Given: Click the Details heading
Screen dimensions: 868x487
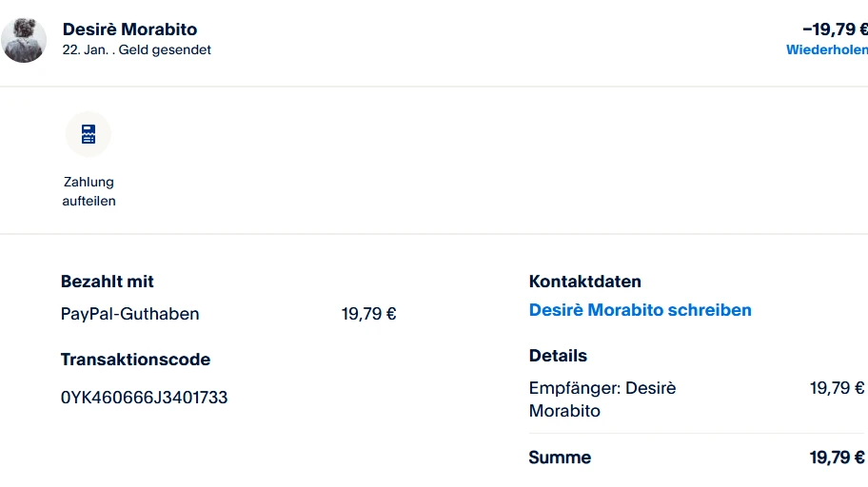Looking at the screenshot, I should [x=558, y=356].
